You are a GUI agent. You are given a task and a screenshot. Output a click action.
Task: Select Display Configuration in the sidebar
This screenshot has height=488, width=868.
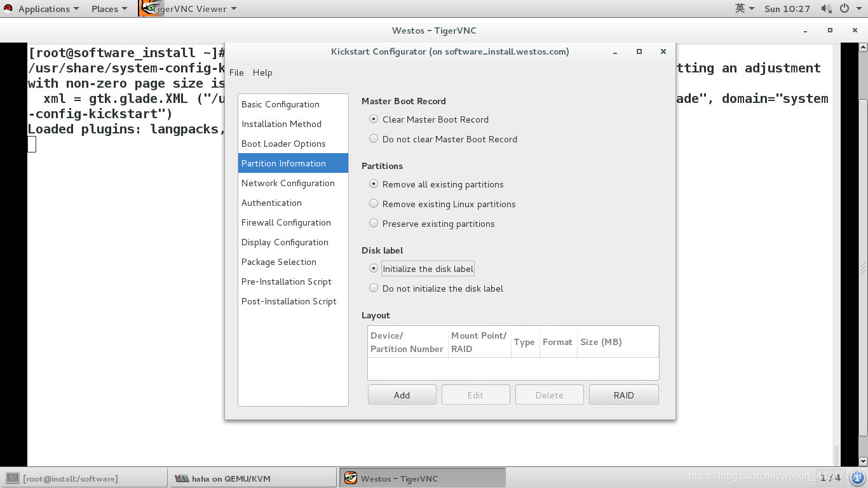pyautogui.click(x=293, y=242)
